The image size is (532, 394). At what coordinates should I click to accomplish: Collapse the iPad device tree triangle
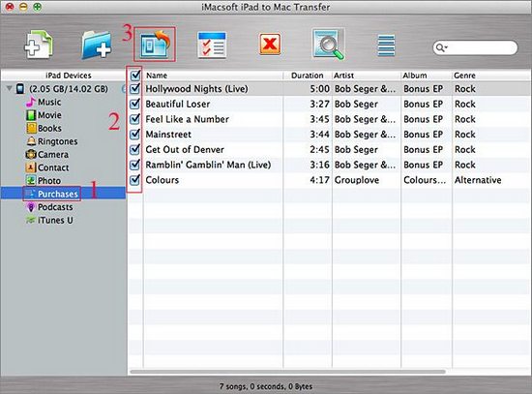tap(9, 89)
